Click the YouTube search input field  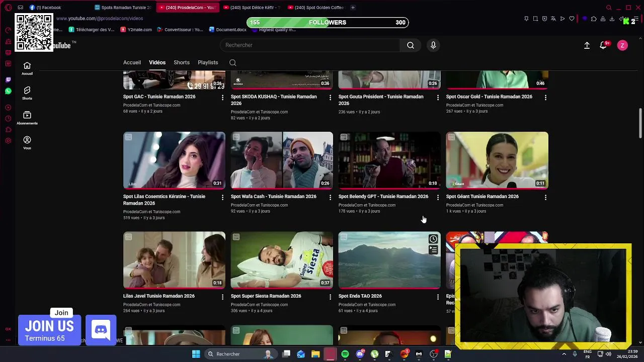pyautogui.click(x=310, y=45)
